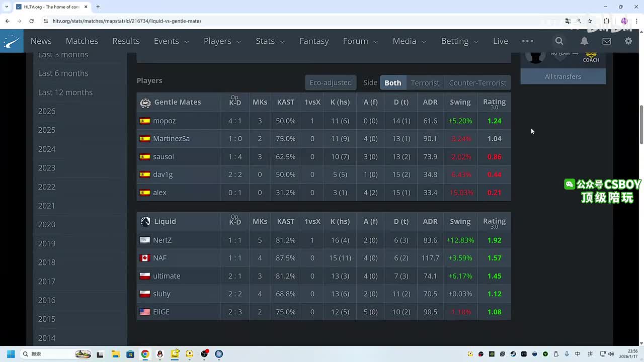Select the year 2020 filter
The image size is (644, 362).
coord(47,225)
